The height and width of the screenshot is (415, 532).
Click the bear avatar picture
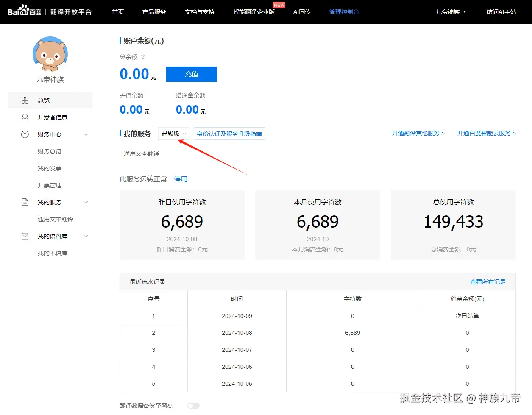point(50,53)
